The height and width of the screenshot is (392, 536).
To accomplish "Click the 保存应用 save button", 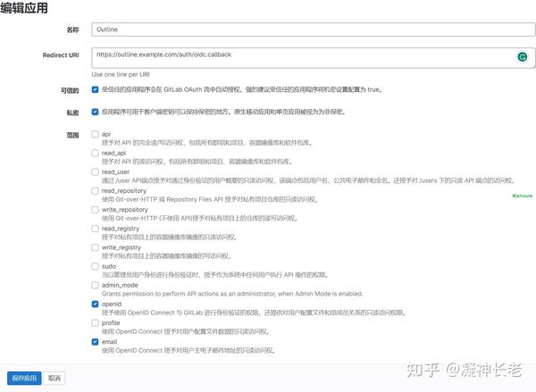I will (x=24, y=378).
